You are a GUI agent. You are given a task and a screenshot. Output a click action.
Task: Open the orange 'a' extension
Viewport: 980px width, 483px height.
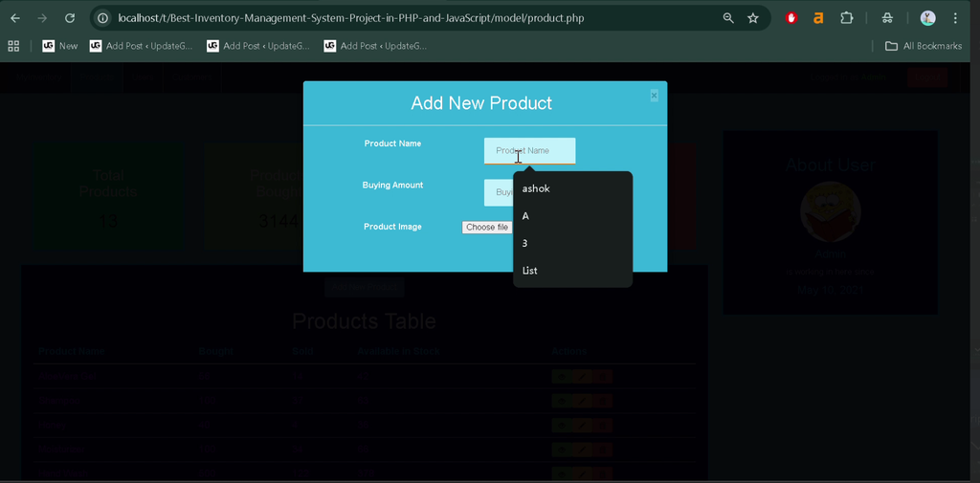pyautogui.click(x=818, y=18)
